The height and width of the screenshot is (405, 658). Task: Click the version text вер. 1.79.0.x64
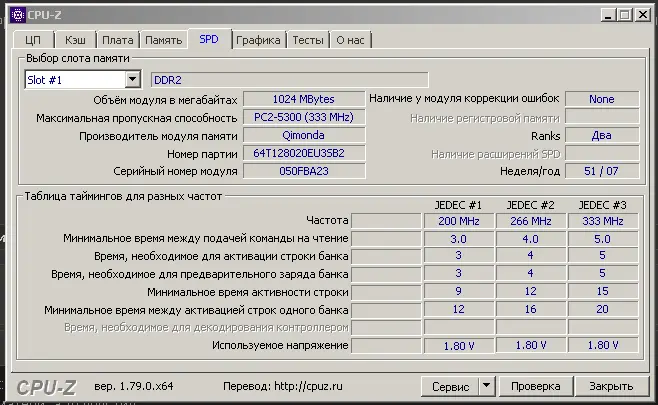(x=133, y=386)
